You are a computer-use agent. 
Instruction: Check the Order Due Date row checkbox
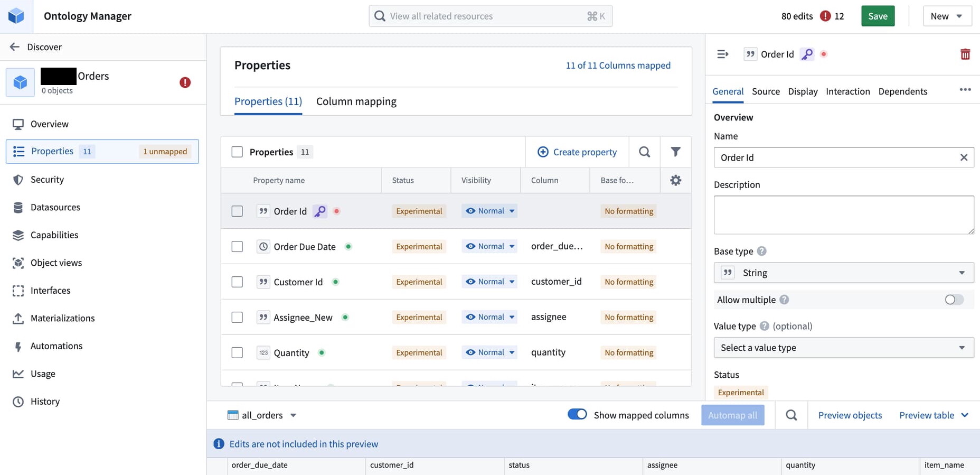[237, 247]
